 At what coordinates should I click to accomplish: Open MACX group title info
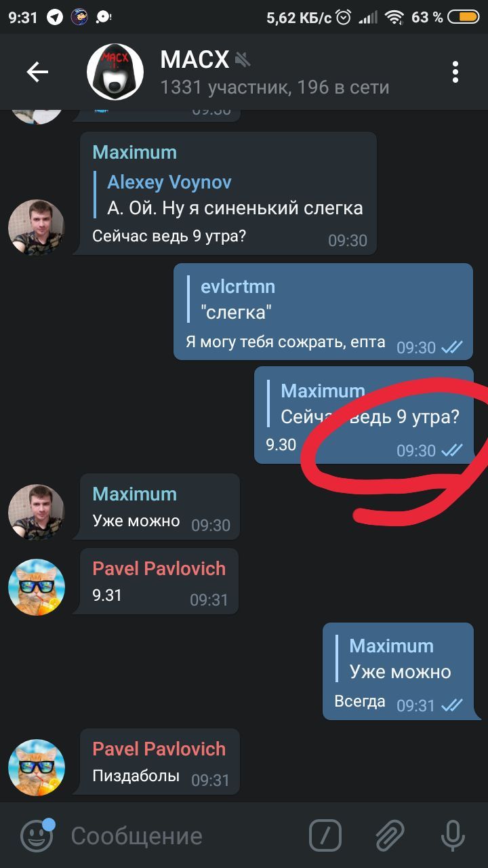[x=195, y=60]
